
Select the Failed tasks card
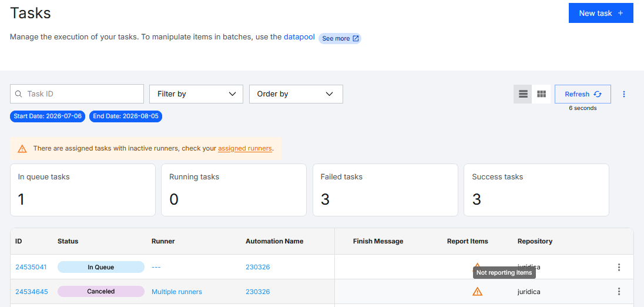pos(385,190)
